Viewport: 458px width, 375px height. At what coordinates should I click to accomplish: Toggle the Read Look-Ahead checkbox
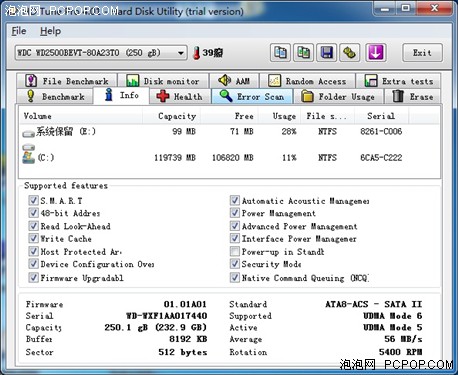[33, 226]
